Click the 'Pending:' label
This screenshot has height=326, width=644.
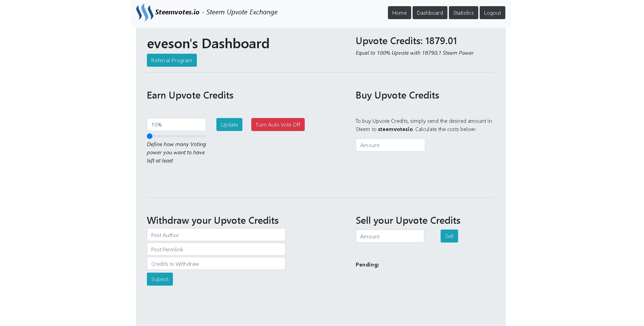(x=367, y=265)
